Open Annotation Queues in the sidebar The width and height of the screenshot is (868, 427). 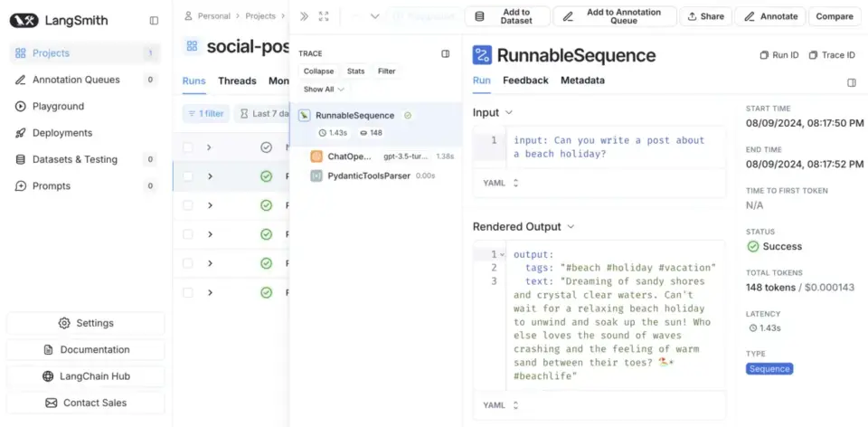click(85, 80)
